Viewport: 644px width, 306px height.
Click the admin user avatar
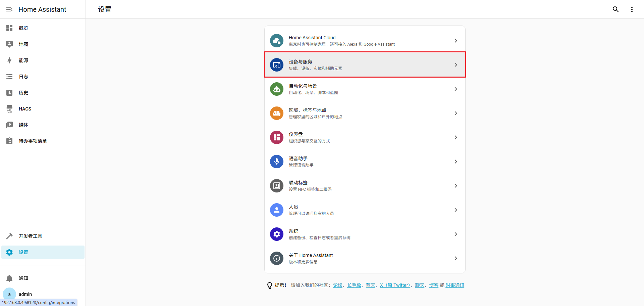pyautogui.click(x=9, y=294)
